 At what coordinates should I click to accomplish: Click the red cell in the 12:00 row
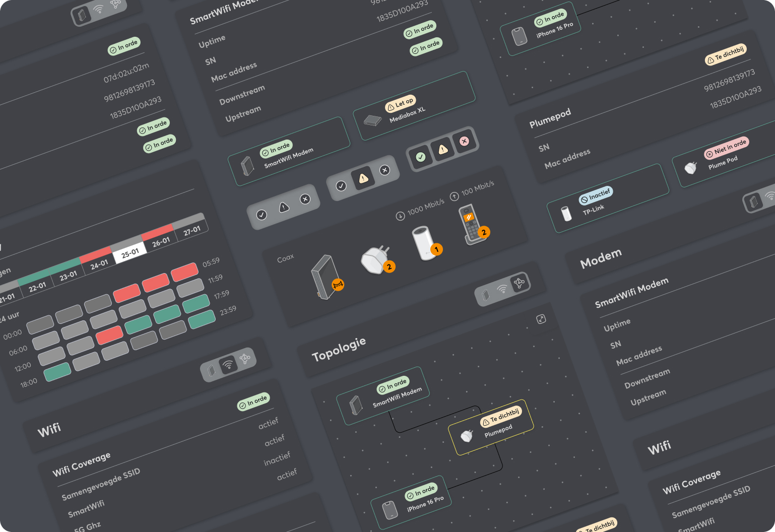pos(109,335)
